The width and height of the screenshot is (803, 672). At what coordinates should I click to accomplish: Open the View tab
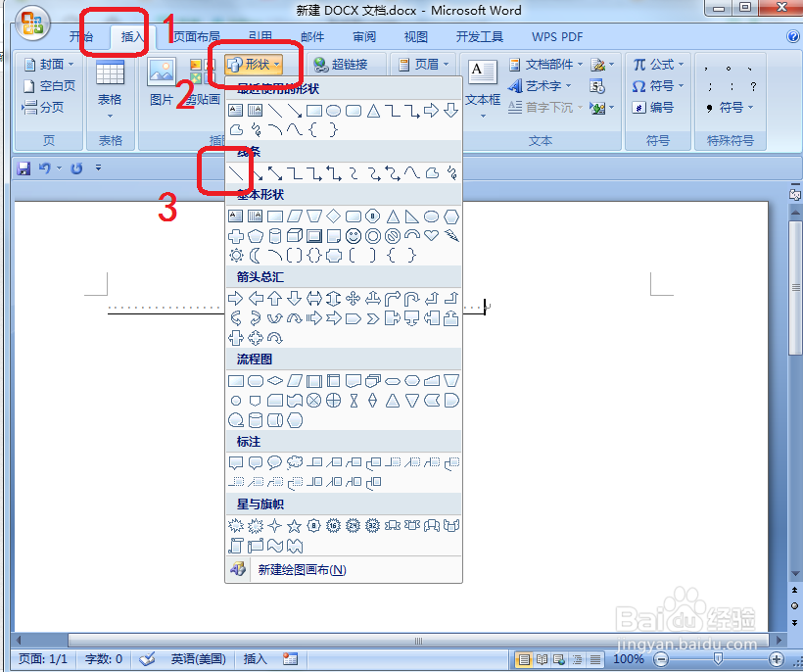tap(416, 37)
